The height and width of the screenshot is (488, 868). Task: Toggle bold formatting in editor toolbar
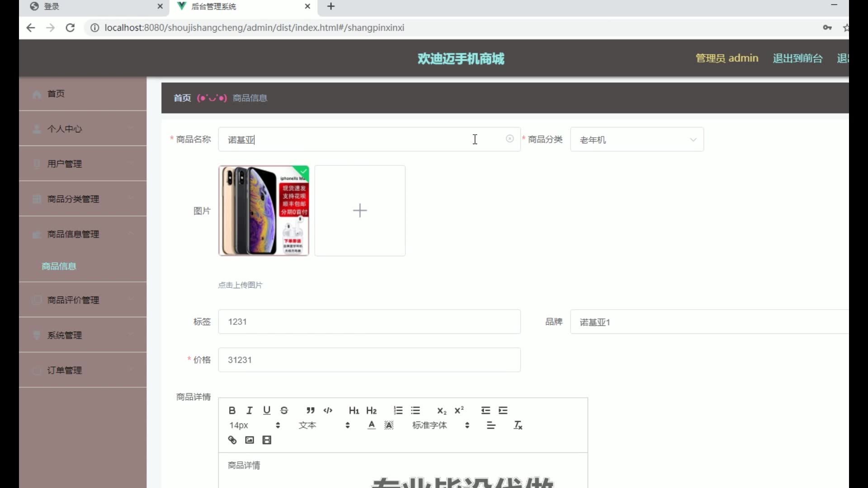point(232,410)
